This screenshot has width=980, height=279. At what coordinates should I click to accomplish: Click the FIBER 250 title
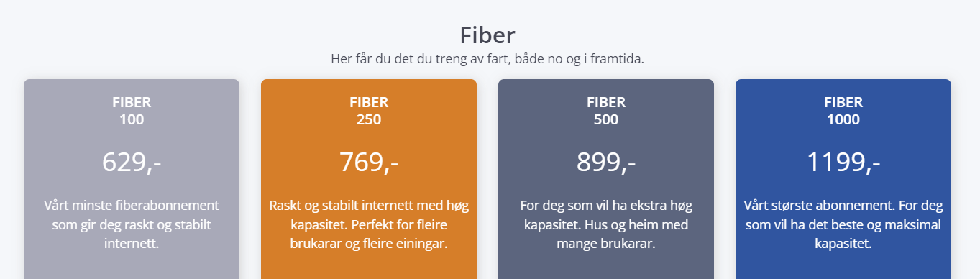click(x=369, y=111)
